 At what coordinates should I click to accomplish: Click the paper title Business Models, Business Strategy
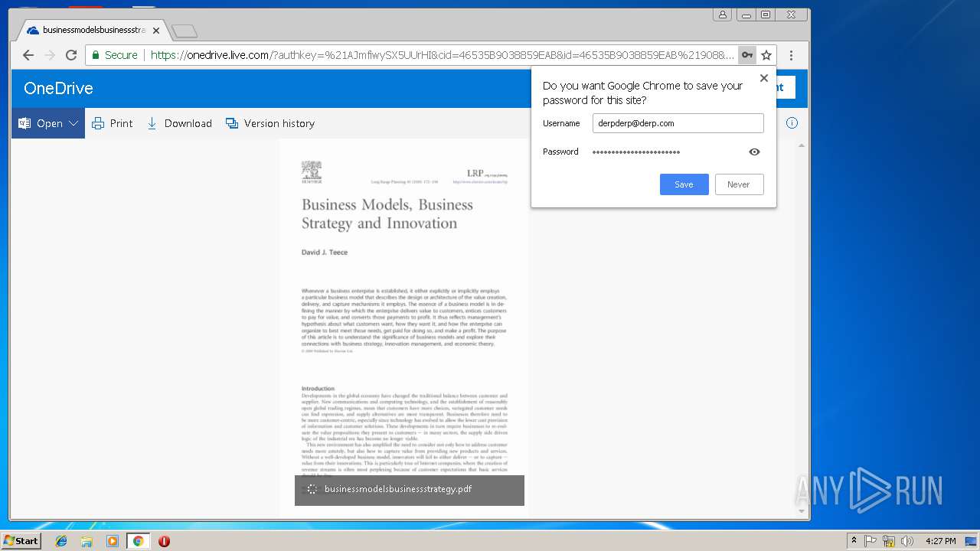click(387, 214)
